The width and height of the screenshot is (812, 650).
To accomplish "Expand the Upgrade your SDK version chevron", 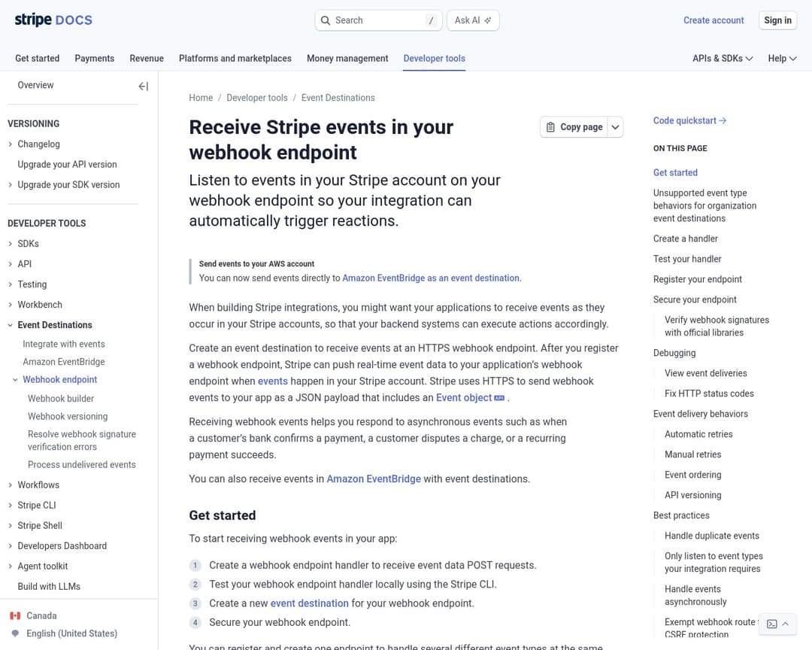I will tap(11, 184).
